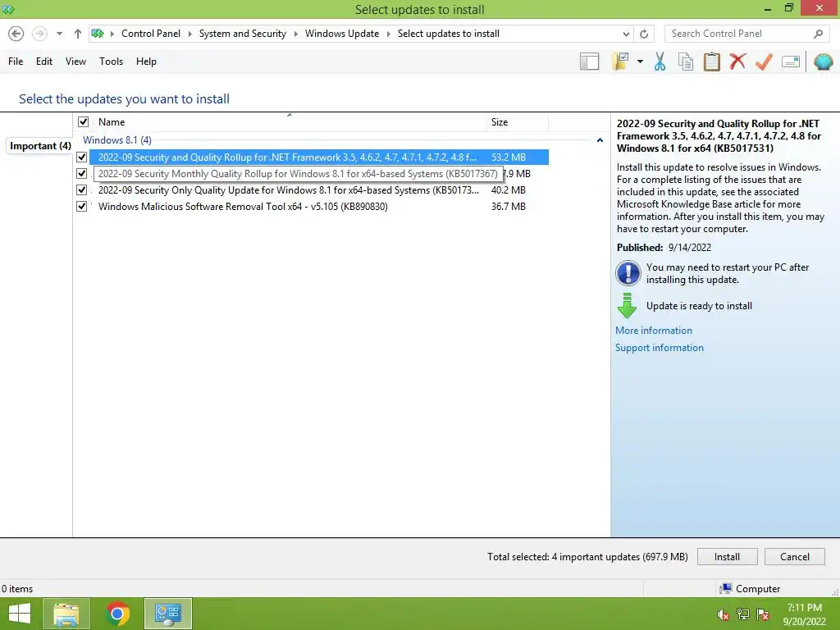The width and height of the screenshot is (840, 630).
Task: Expand the chevron after System and Security
Action: (x=295, y=34)
